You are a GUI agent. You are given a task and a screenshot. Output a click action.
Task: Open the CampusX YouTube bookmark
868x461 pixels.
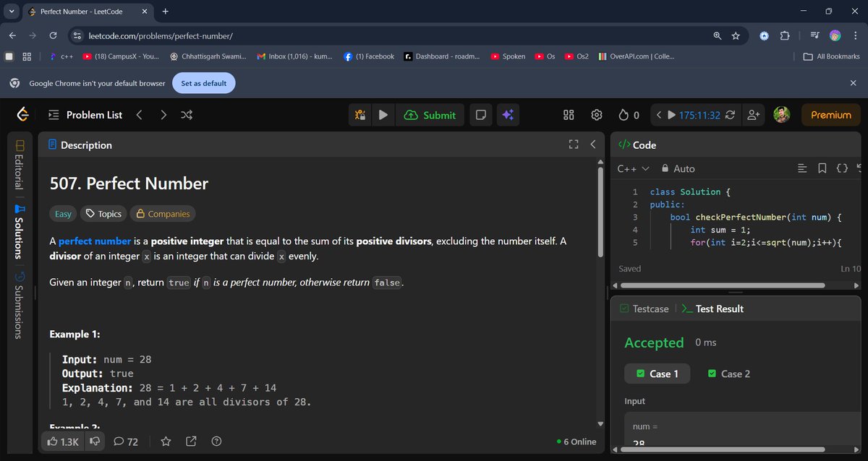[121, 56]
